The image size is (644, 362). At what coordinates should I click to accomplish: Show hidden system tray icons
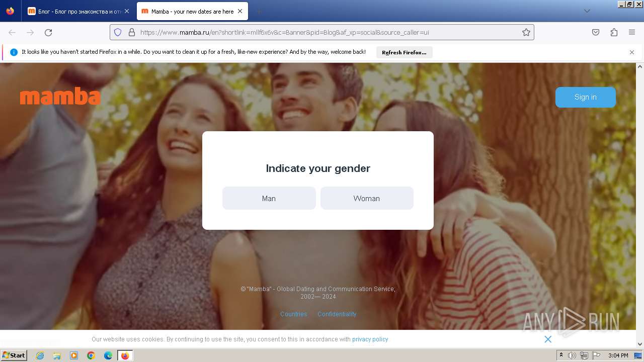tap(561, 355)
